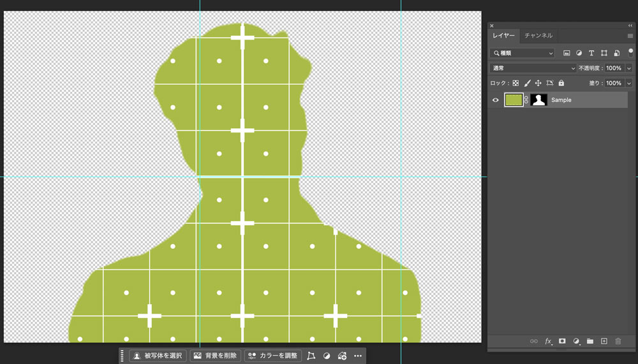Select the green Sample layer thumbnail

pos(514,100)
